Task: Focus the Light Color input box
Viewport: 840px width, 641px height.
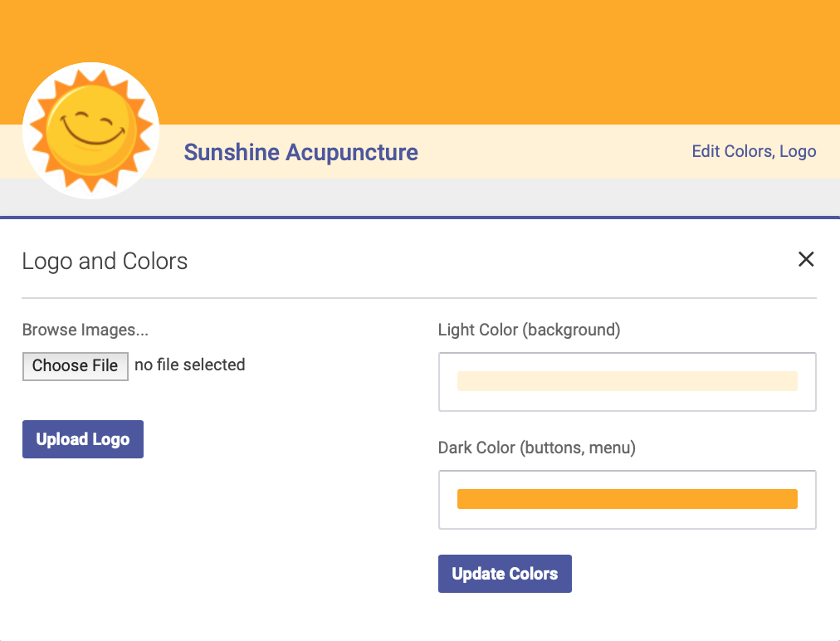Action: click(x=628, y=382)
